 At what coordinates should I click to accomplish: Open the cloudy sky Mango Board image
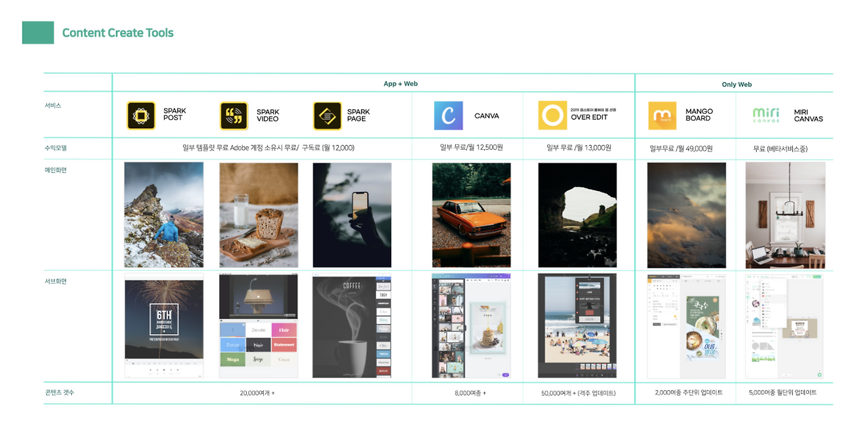pos(686,215)
